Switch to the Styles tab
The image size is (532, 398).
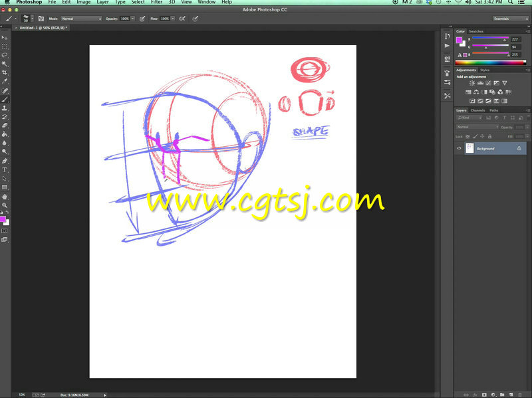click(x=485, y=70)
